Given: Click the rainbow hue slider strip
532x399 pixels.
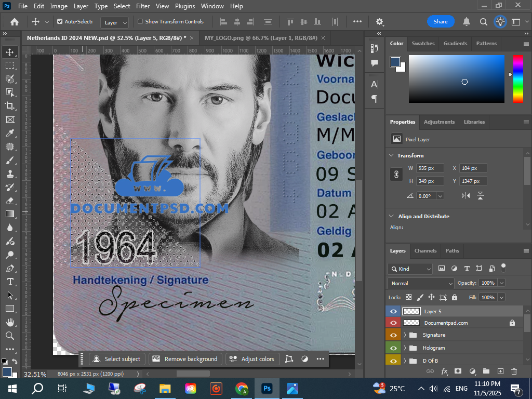Looking at the screenshot, I should coord(518,78).
